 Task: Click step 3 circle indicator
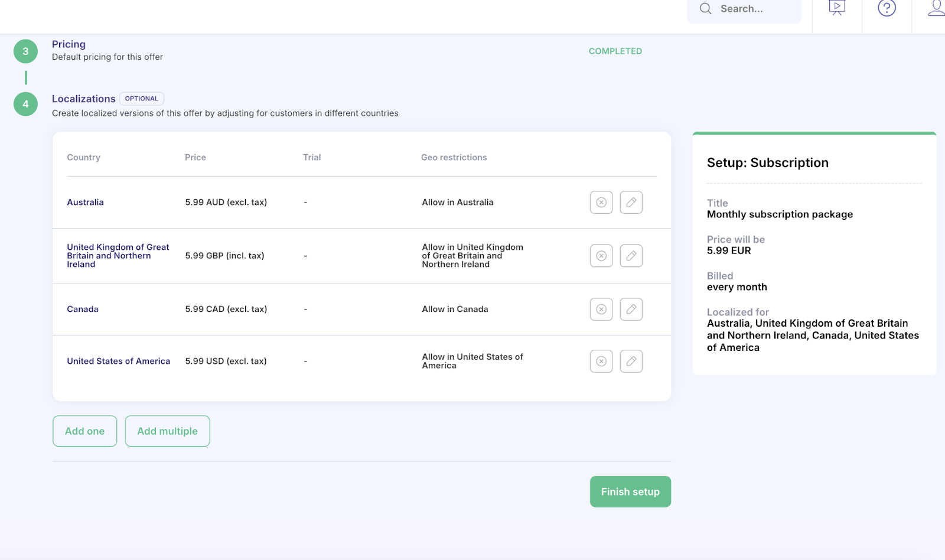click(25, 51)
